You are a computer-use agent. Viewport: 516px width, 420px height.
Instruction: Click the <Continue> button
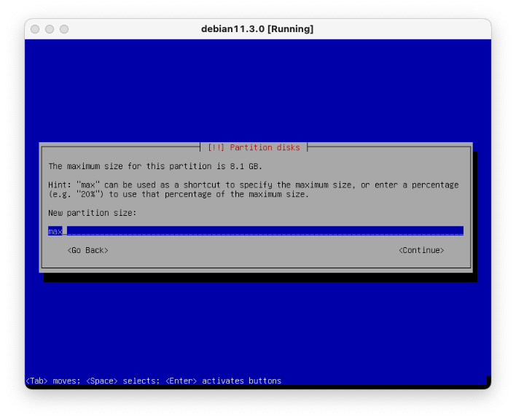click(x=421, y=250)
